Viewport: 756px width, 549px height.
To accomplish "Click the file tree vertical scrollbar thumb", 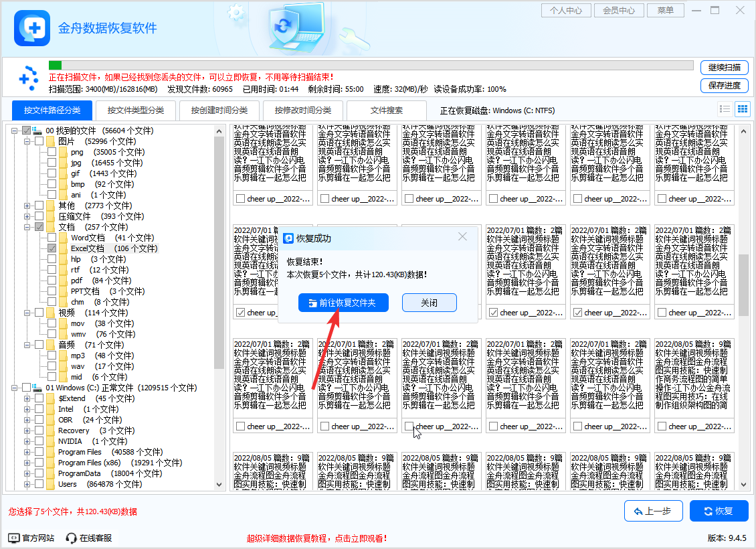I will click(219, 252).
